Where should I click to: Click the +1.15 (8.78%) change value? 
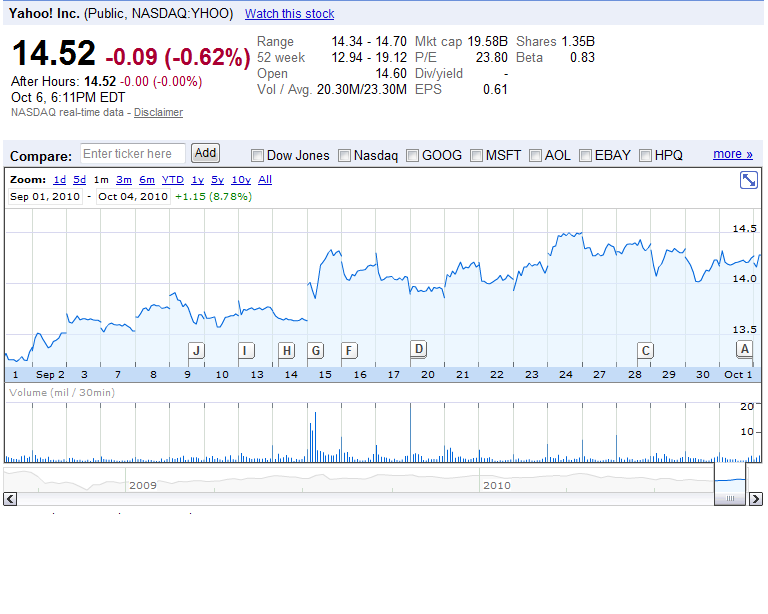214,197
